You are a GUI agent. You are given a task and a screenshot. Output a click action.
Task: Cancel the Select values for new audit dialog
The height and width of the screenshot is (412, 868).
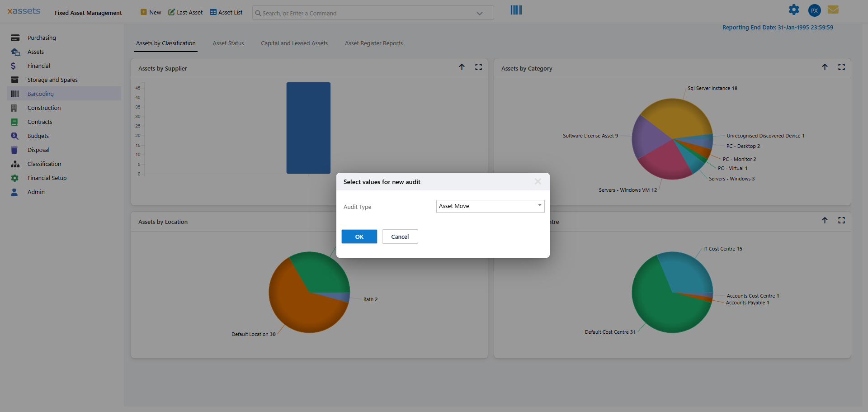400,237
